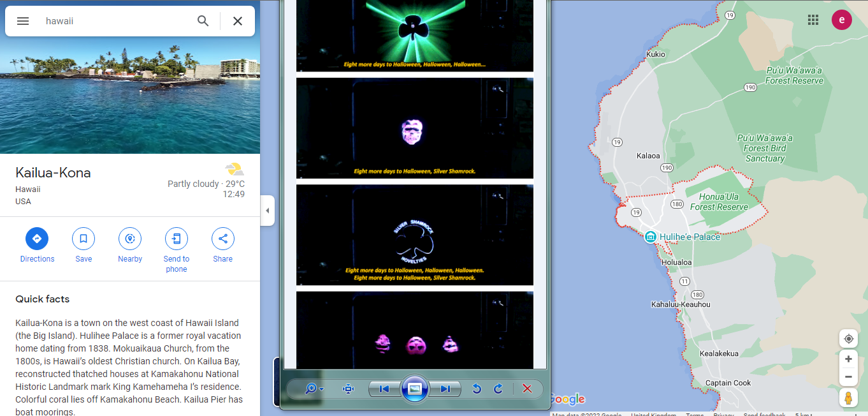Click the Kailua-Kona title

point(53,173)
